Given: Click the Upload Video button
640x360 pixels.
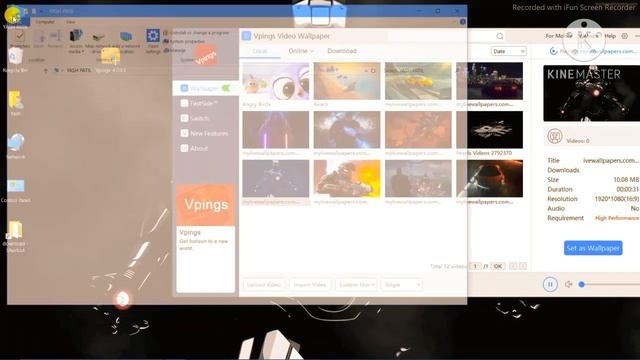Looking at the screenshot, I should click(264, 284).
